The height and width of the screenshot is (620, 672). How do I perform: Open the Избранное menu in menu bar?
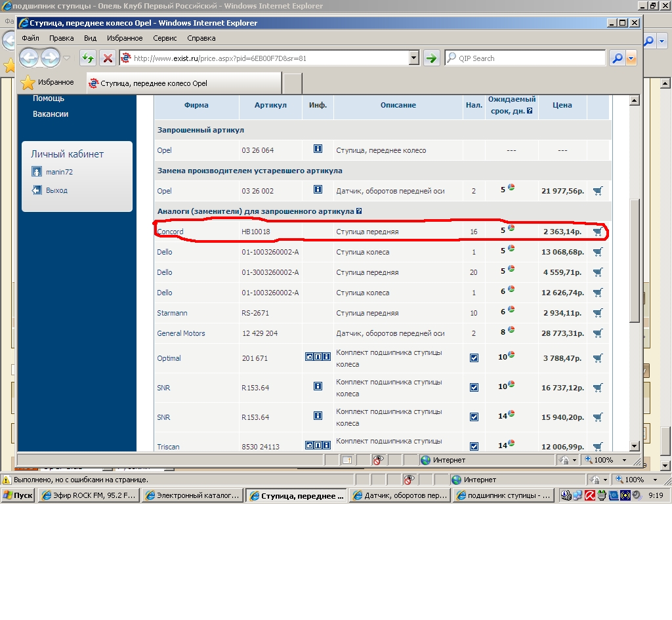coord(125,38)
